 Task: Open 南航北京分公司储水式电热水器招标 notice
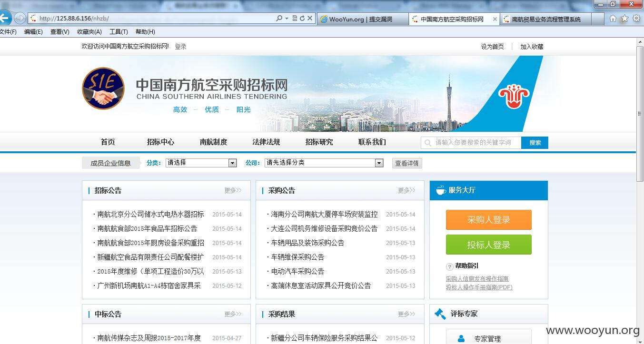point(150,214)
